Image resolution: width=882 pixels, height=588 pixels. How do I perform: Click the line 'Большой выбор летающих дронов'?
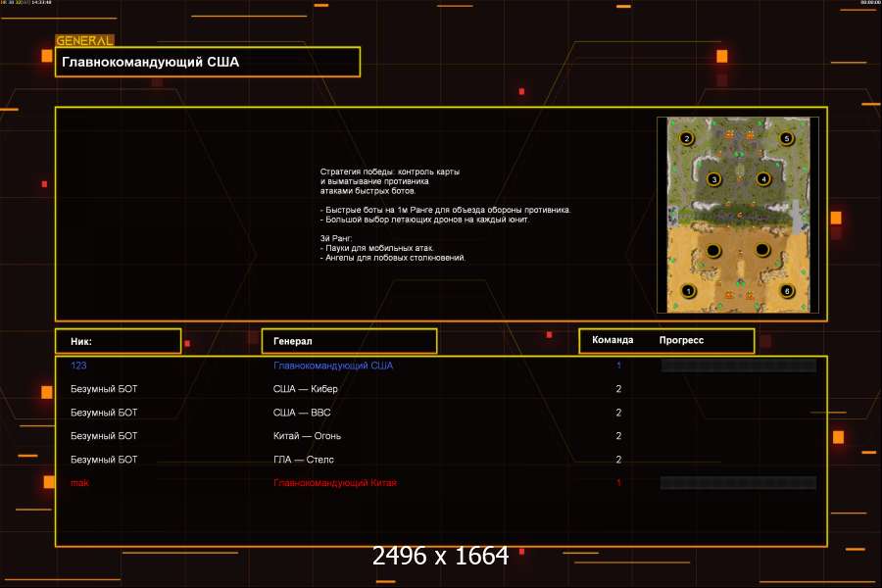click(x=424, y=220)
